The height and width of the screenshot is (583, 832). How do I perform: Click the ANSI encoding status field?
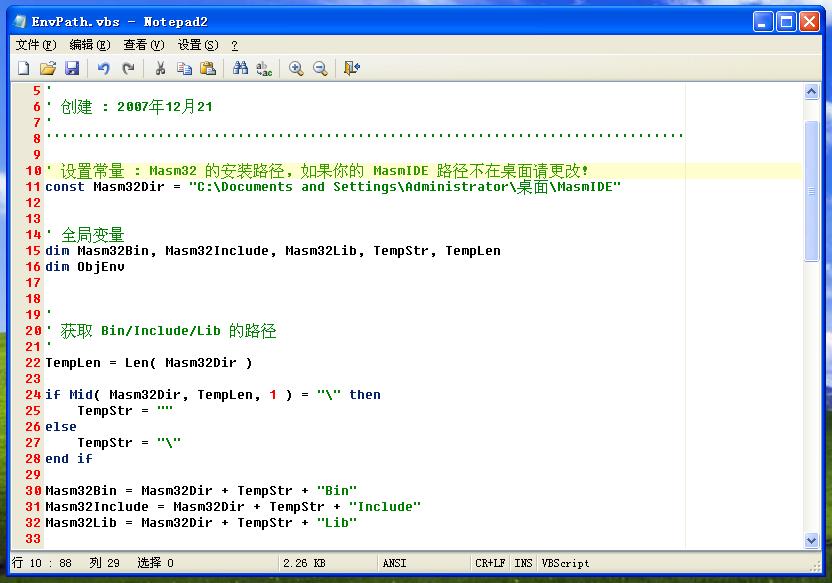[x=423, y=563]
